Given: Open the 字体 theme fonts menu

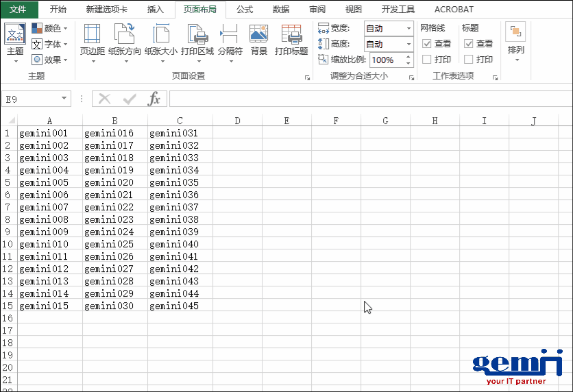Looking at the screenshot, I should point(49,45).
